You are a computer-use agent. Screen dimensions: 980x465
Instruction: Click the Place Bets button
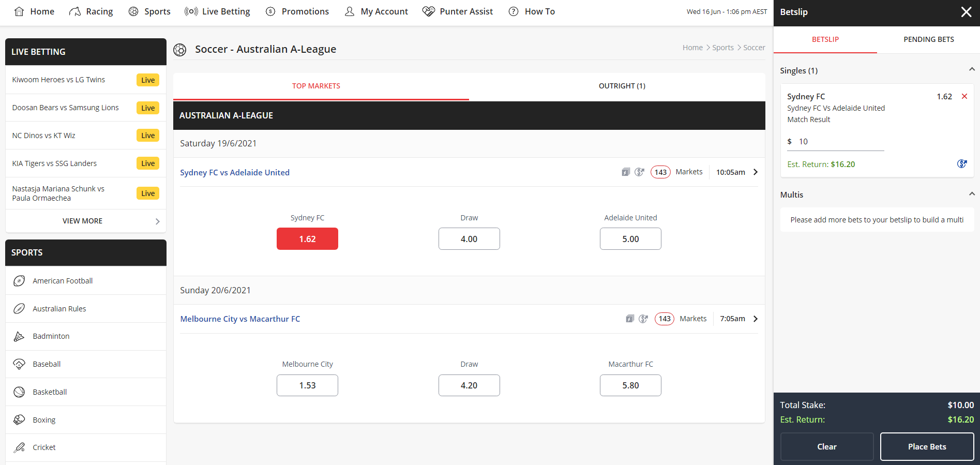927,446
